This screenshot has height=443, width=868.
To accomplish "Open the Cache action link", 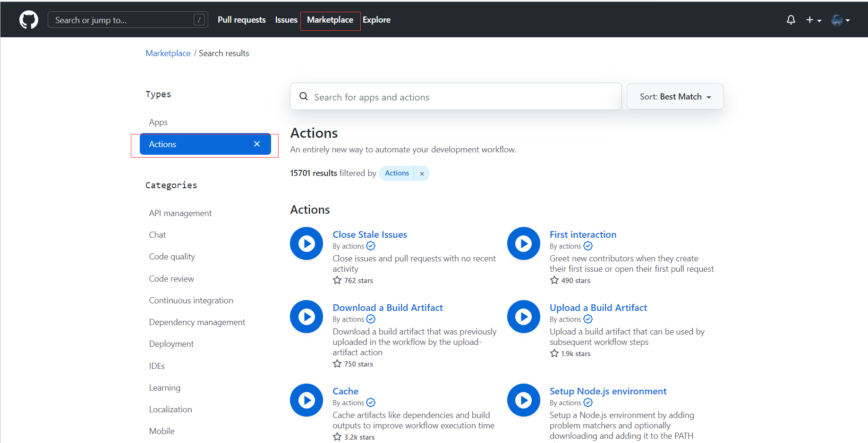I will (346, 391).
